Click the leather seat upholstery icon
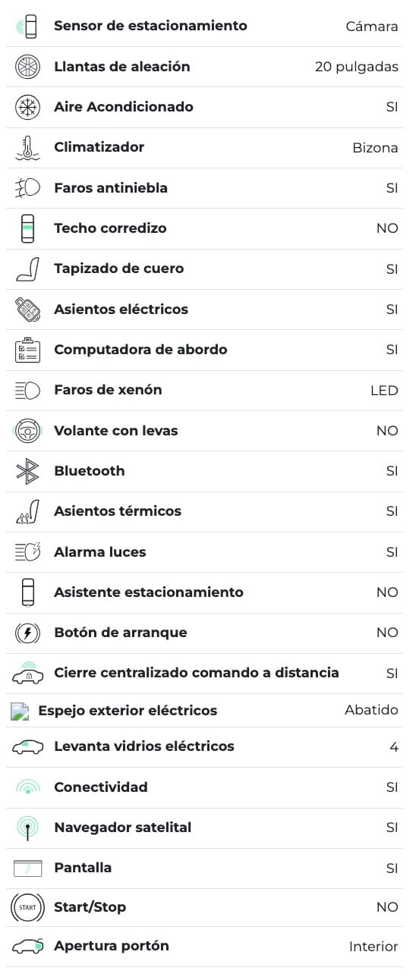 (x=27, y=269)
